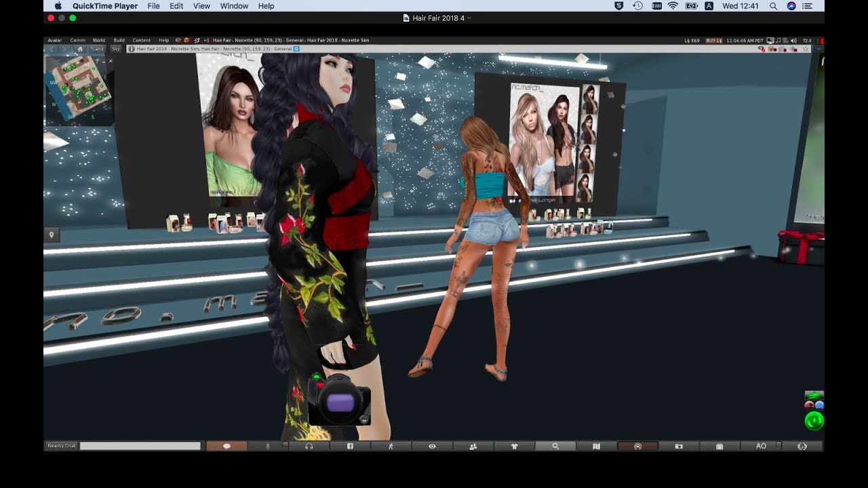Image resolution: width=868 pixels, height=488 pixels.
Task: Click the blue G rating icon
Action: tap(296, 49)
